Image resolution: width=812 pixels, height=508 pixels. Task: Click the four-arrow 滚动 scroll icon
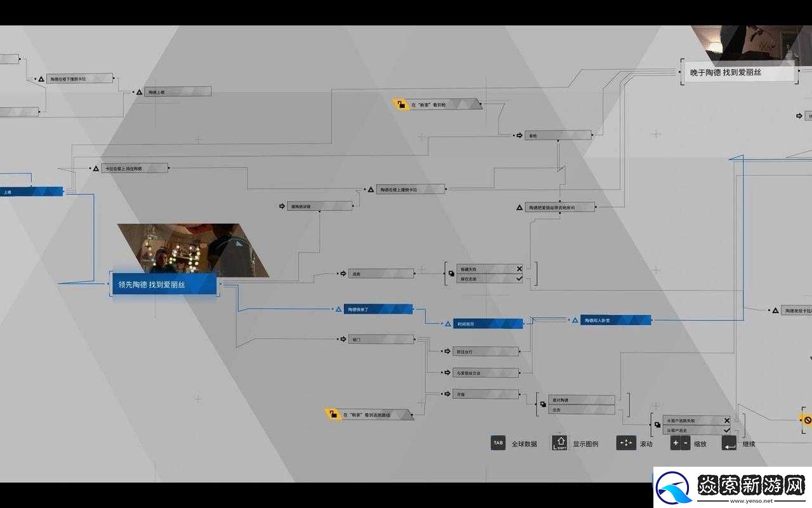625,443
